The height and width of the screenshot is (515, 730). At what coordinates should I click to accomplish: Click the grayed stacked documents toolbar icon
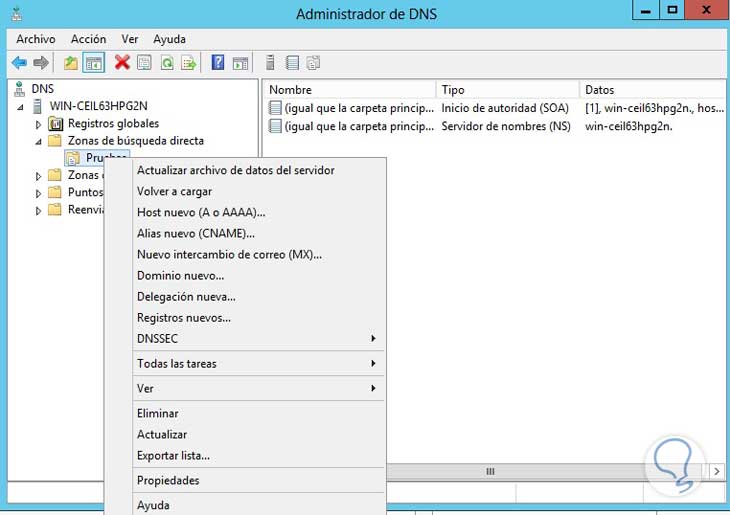pyautogui.click(x=313, y=63)
